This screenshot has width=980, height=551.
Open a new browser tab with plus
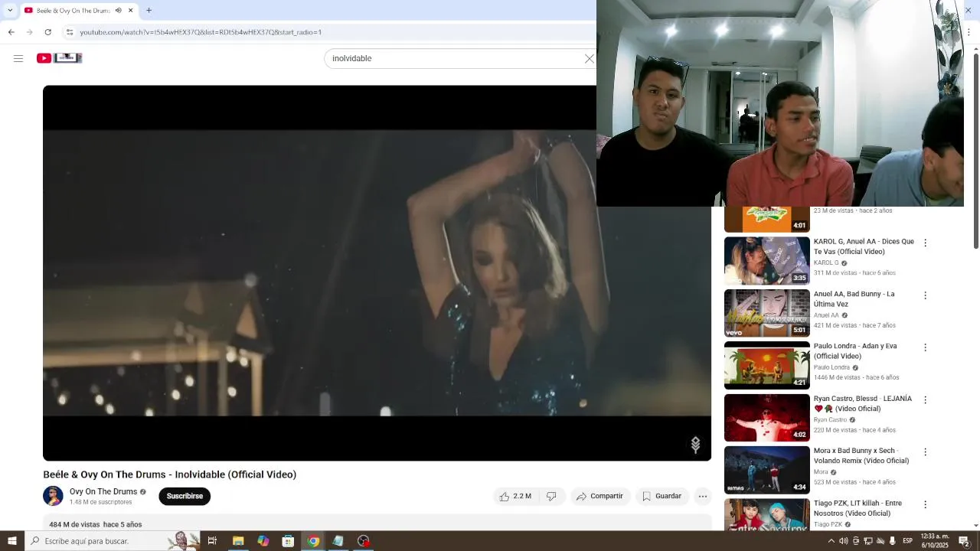[x=149, y=11]
